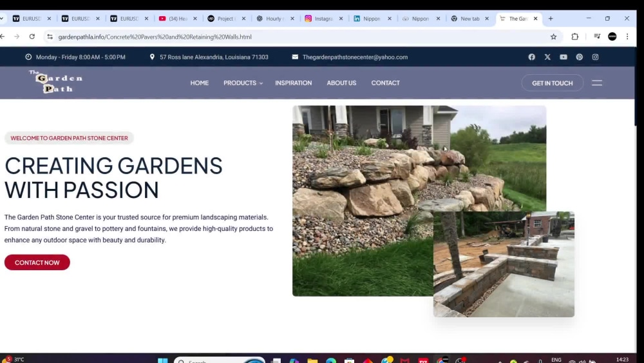Go to the HOME nav item
The height and width of the screenshot is (363, 644).
(199, 83)
